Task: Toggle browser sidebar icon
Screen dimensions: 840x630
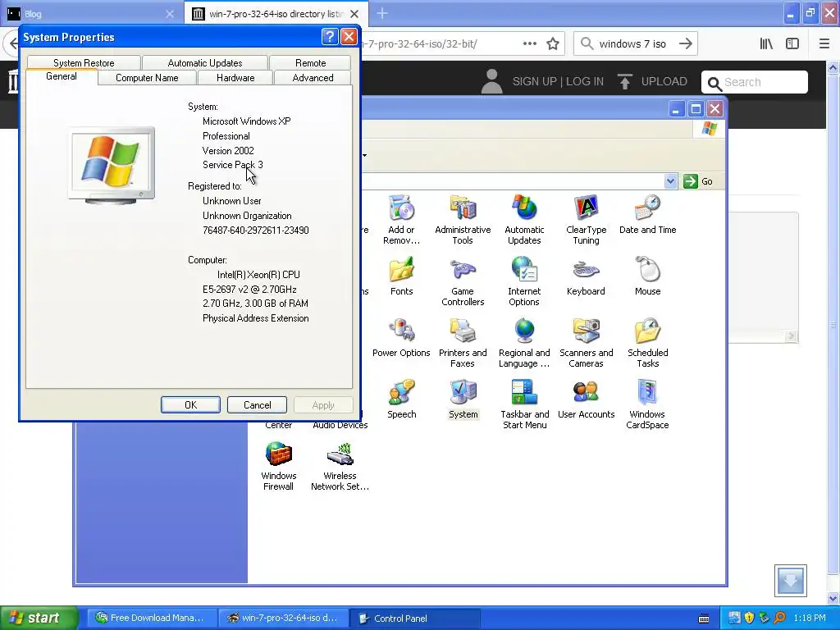Action: [792, 44]
